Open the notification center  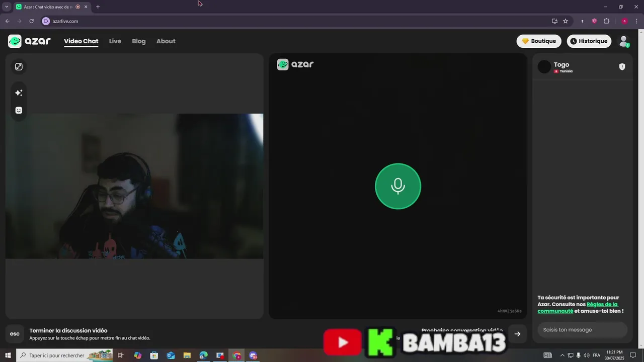[633, 355]
